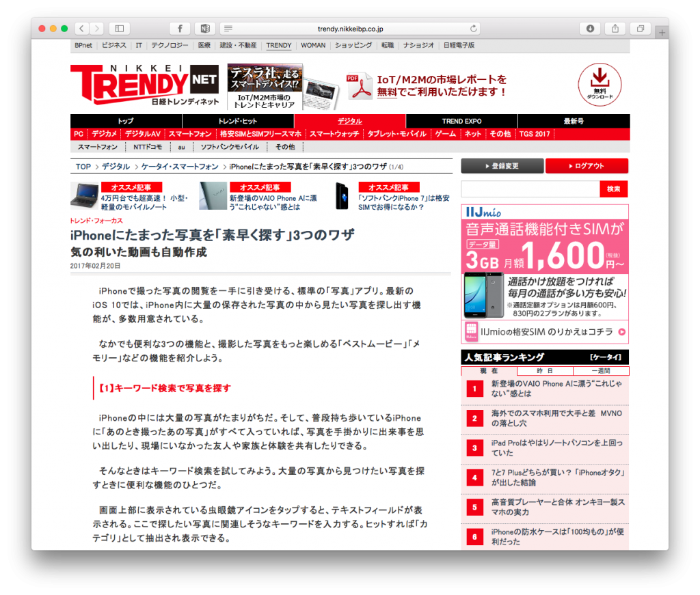This screenshot has height=595, width=700.
Task: Open ranking 5 オンキヨー article
Action: pyautogui.click(x=558, y=507)
